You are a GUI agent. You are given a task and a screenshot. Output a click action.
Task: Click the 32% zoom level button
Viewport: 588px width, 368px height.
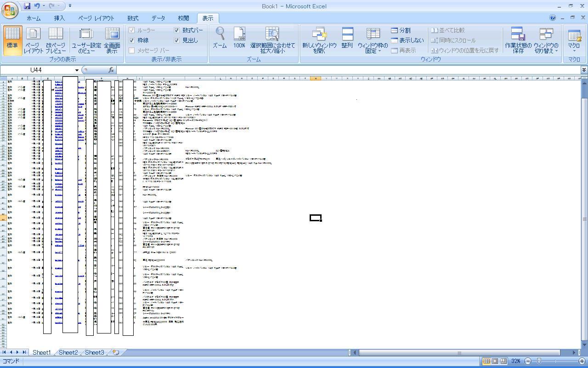pyautogui.click(x=516, y=361)
